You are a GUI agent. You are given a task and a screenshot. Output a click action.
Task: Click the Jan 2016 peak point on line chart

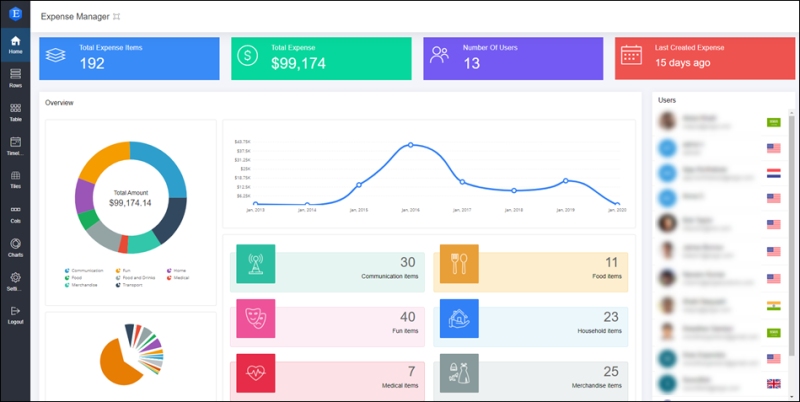pyautogui.click(x=411, y=145)
